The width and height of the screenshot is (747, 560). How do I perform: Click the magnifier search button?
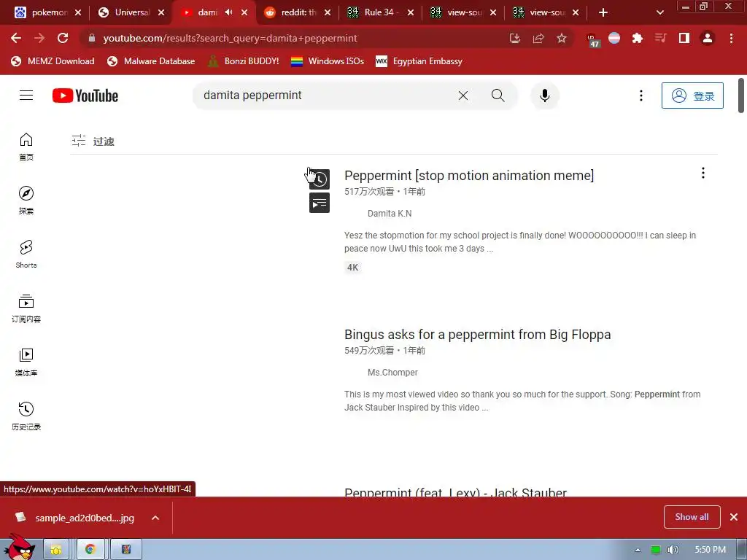pyautogui.click(x=498, y=96)
